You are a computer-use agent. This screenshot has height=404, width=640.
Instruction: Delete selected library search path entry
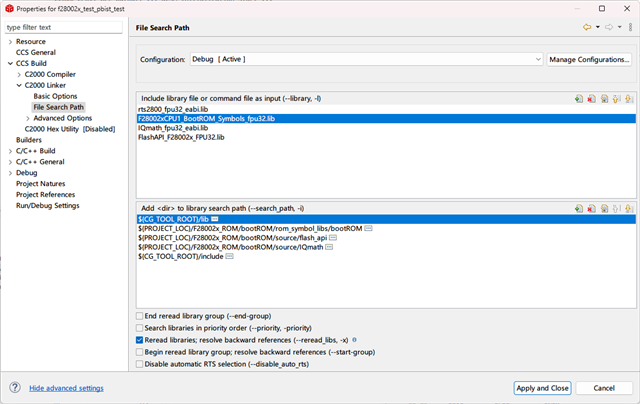592,208
